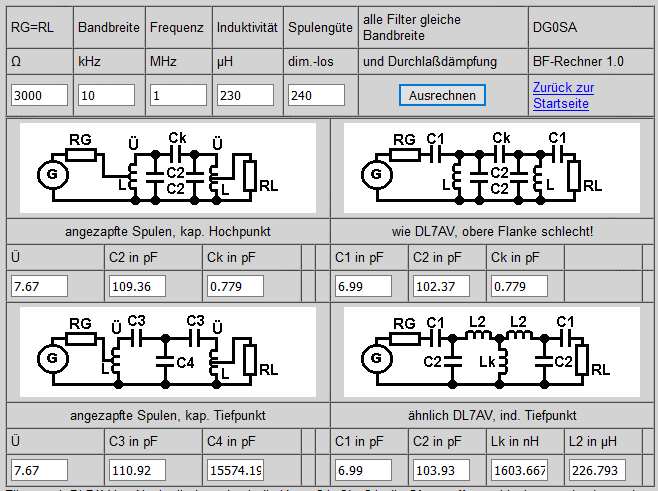Click the C4 in pF field showing 15574.19
This screenshot has height=491, width=658.
tap(235, 470)
